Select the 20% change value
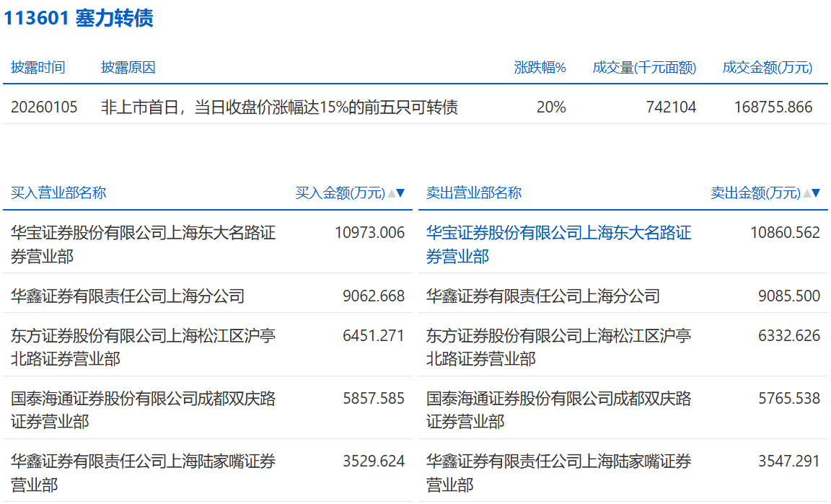 [551, 107]
